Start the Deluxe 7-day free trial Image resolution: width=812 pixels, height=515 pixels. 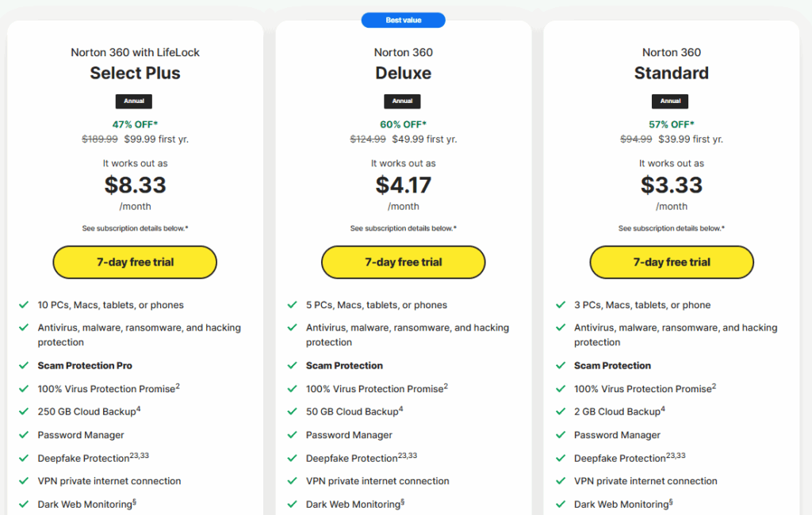403,262
